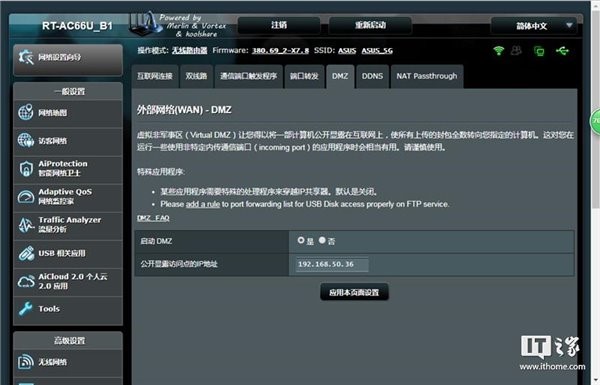
Task: Click the green WiFi signal status icon
Action: click(x=498, y=51)
